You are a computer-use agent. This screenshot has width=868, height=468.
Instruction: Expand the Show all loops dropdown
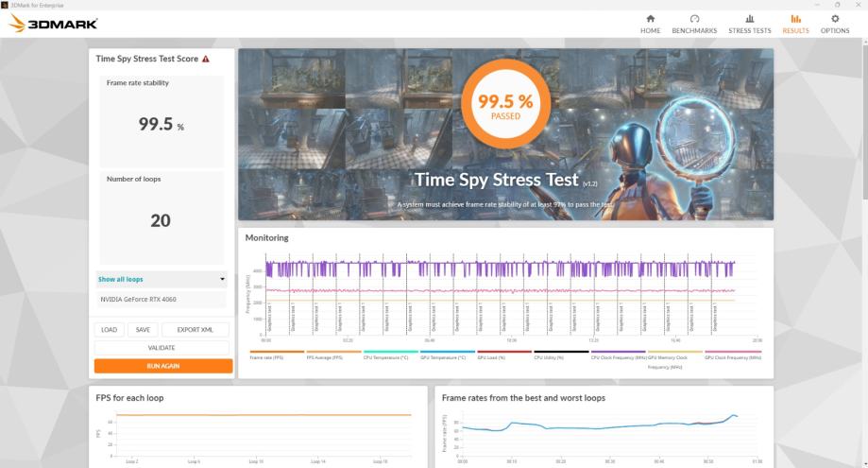click(x=162, y=280)
